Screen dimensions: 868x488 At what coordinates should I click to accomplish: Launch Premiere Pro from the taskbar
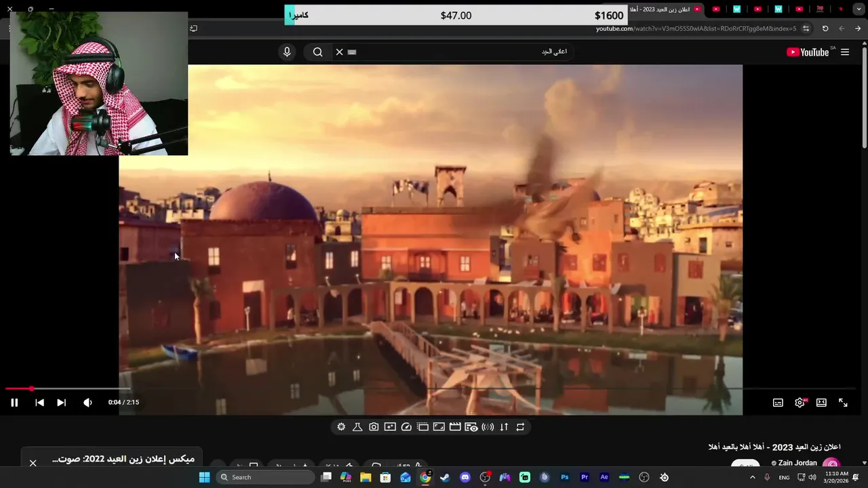click(585, 477)
